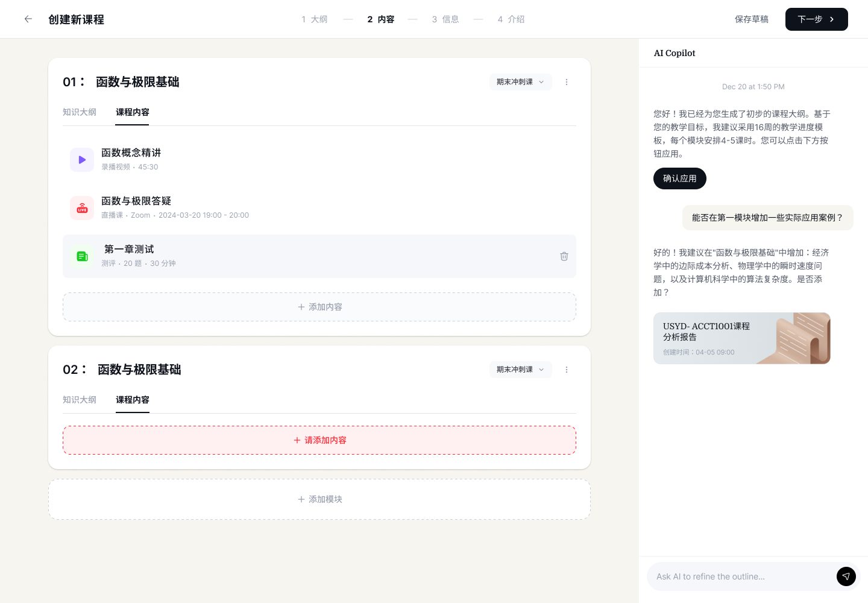This screenshot has height=603, width=868.
Task: Send the message with the arrow icon
Action: tap(846, 576)
